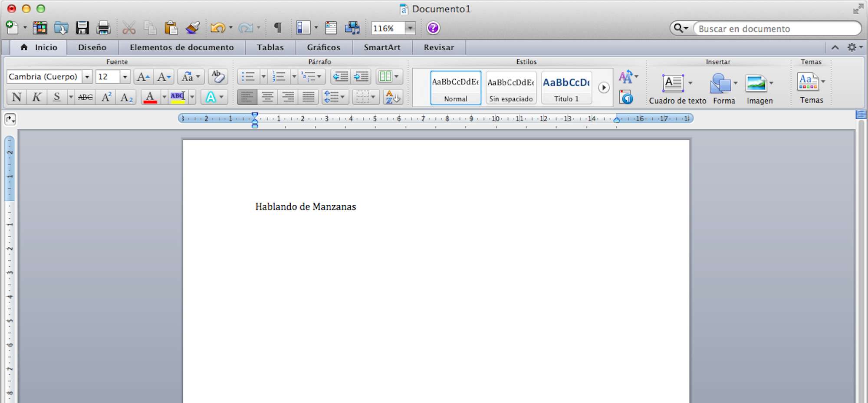Open the media browser icon

point(352,28)
